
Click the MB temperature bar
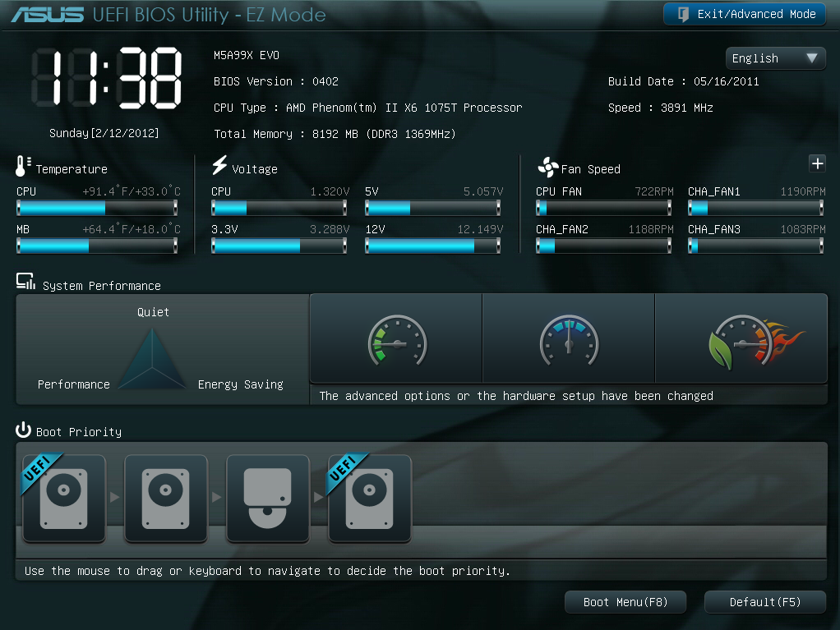pyautogui.click(x=97, y=246)
